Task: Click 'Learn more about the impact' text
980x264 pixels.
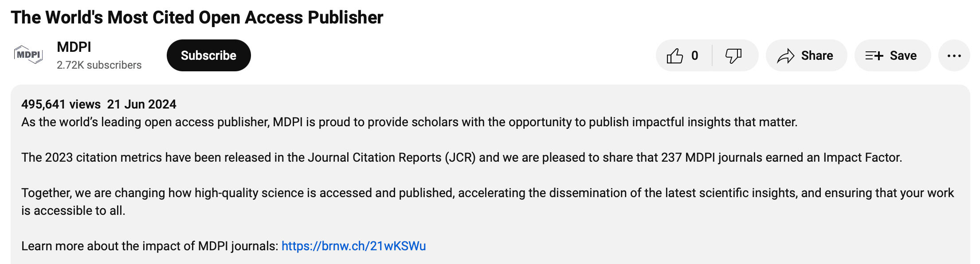Action: (x=150, y=246)
